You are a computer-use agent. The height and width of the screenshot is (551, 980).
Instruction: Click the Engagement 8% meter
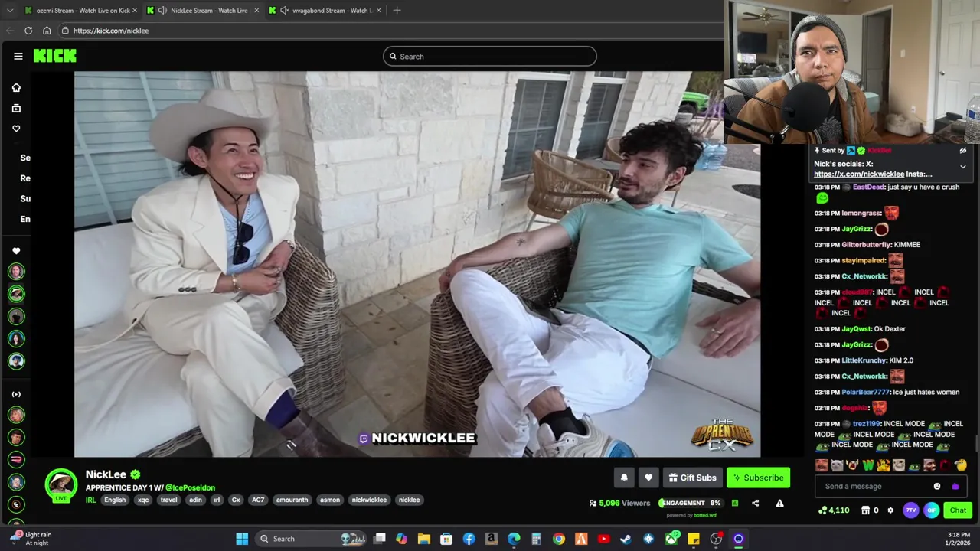tap(691, 503)
